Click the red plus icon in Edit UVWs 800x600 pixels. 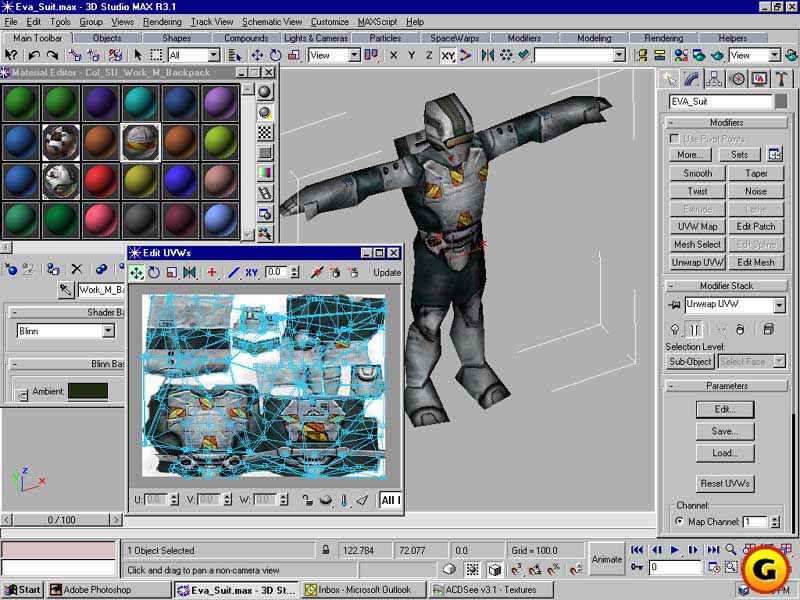point(212,272)
